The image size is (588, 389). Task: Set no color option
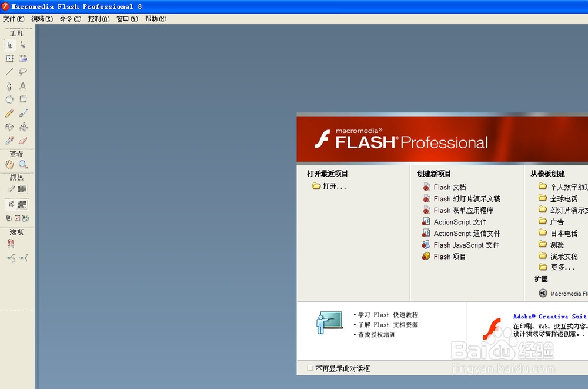[17, 218]
